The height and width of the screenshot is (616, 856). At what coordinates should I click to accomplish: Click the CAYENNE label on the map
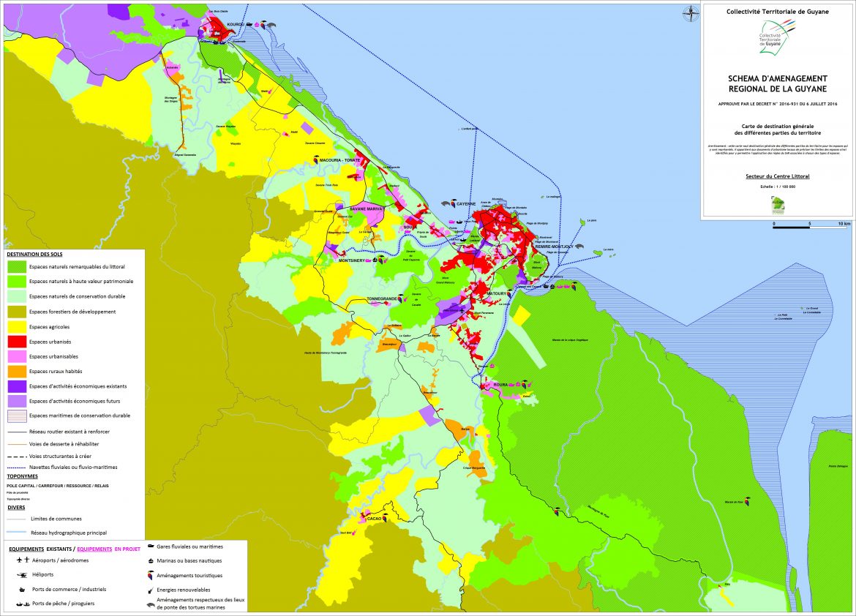pyautogui.click(x=466, y=205)
